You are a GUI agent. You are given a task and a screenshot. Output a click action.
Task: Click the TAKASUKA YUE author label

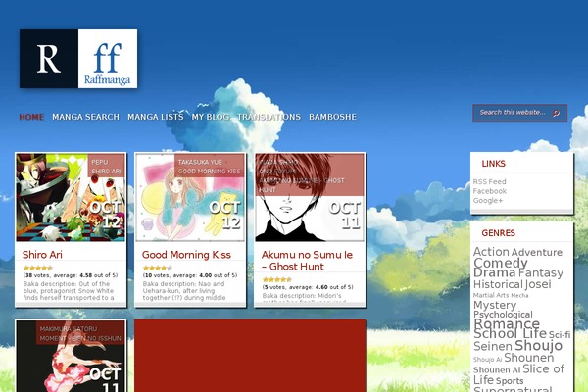200,162
